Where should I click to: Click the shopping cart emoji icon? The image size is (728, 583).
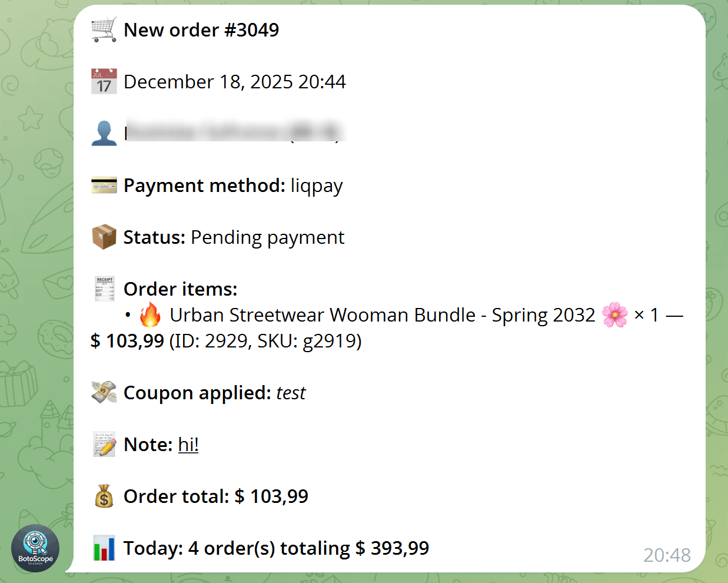click(x=104, y=29)
